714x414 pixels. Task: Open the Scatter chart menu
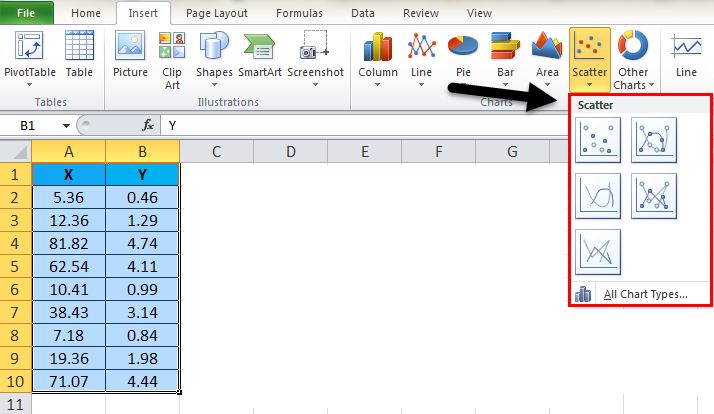tap(590, 59)
